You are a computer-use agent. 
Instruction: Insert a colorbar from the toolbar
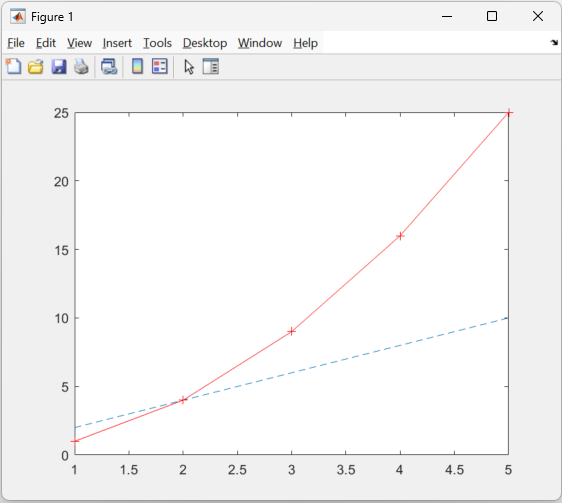(137, 66)
